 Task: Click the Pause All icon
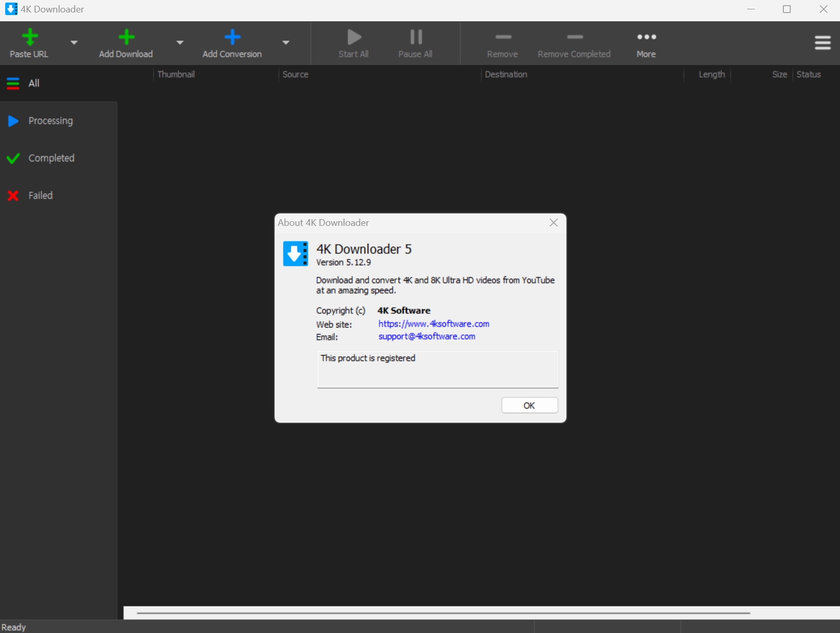(416, 37)
